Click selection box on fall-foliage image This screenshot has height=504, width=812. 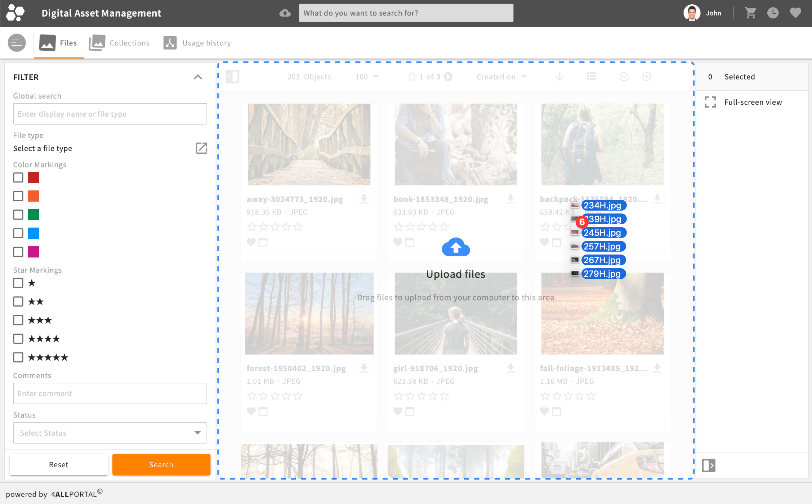[x=557, y=411]
